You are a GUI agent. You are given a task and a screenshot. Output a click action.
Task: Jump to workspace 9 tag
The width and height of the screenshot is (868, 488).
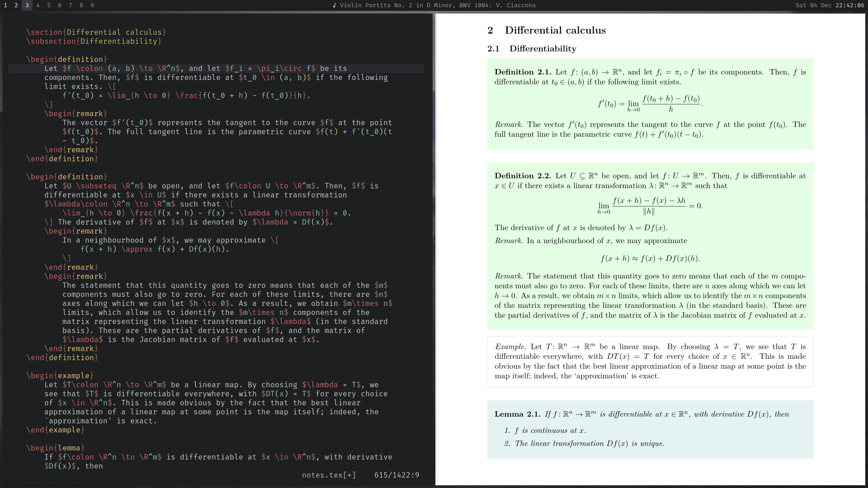click(x=92, y=5)
